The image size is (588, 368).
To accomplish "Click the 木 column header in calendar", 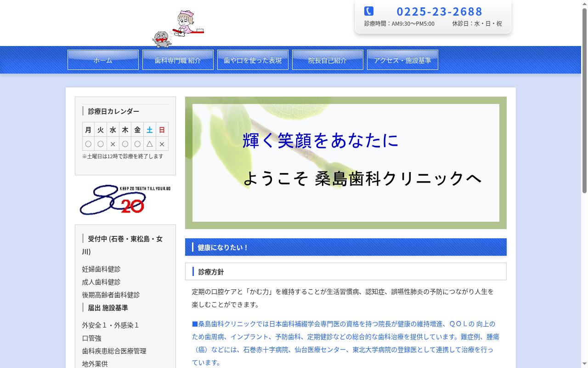I will (125, 130).
